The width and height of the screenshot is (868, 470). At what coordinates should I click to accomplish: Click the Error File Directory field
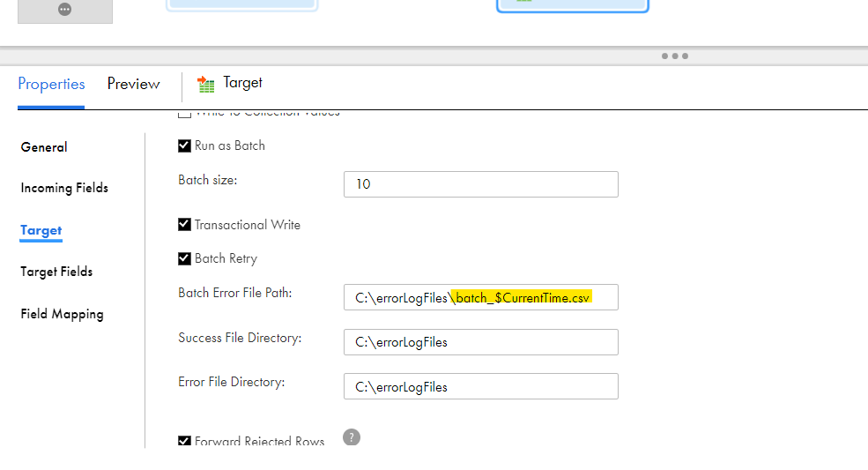point(481,386)
